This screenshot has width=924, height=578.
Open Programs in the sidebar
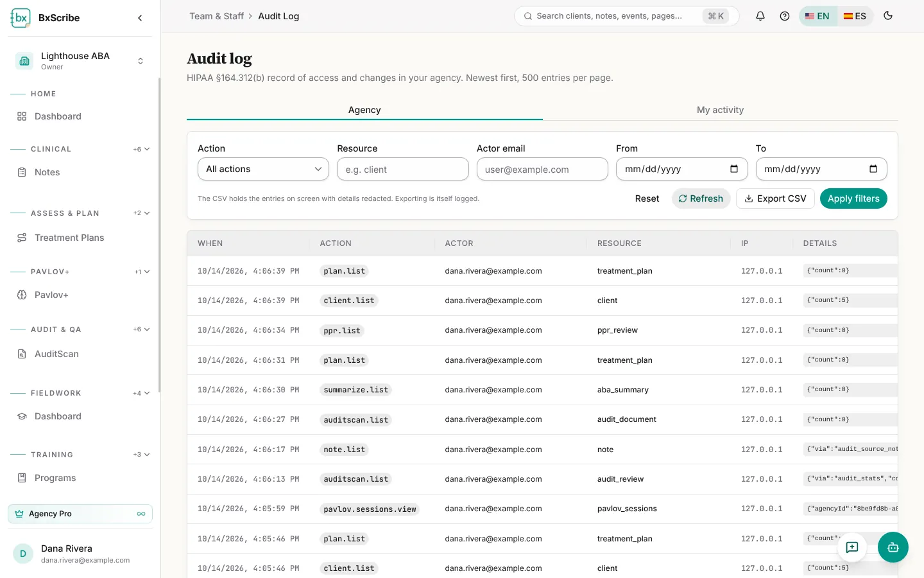tap(80, 478)
